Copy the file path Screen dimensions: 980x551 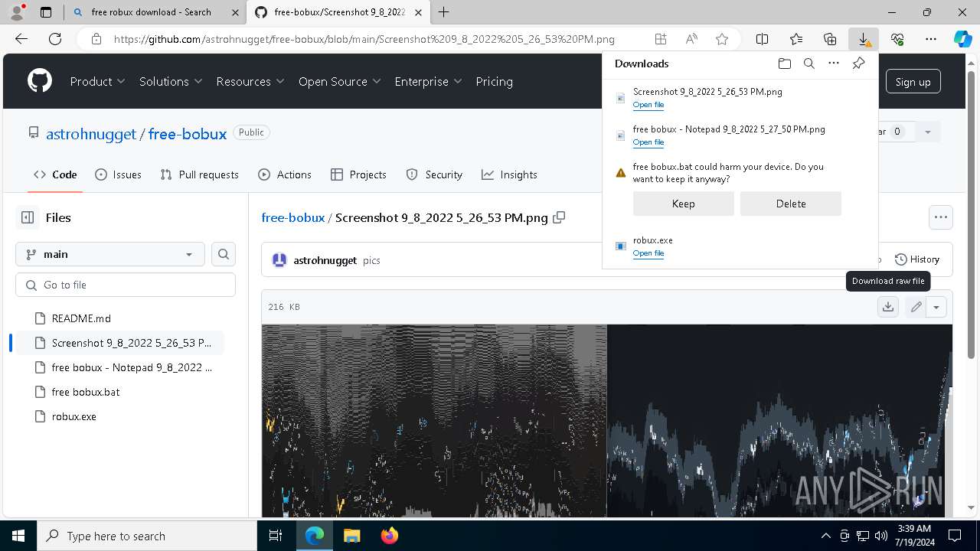coord(559,217)
